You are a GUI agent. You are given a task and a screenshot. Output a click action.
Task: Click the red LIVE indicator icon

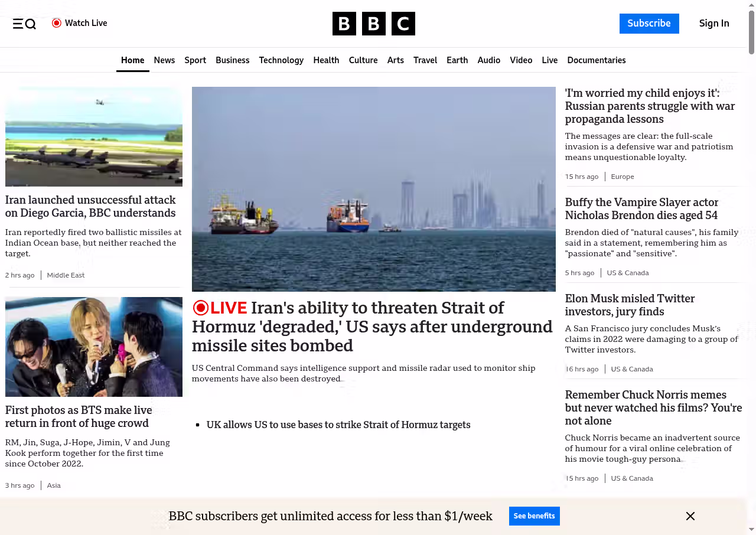click(201, 308)
